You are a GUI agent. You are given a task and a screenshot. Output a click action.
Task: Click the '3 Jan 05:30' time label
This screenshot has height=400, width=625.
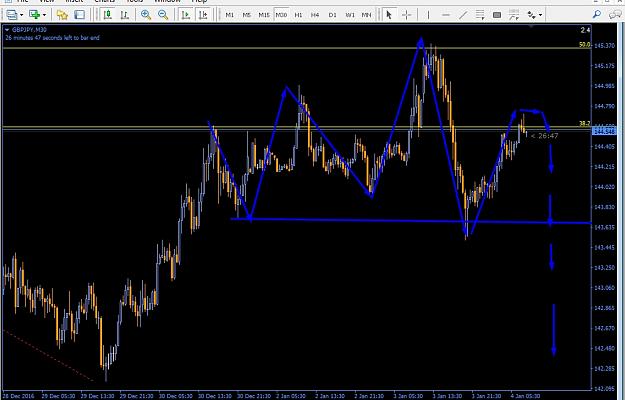[410, 396]
